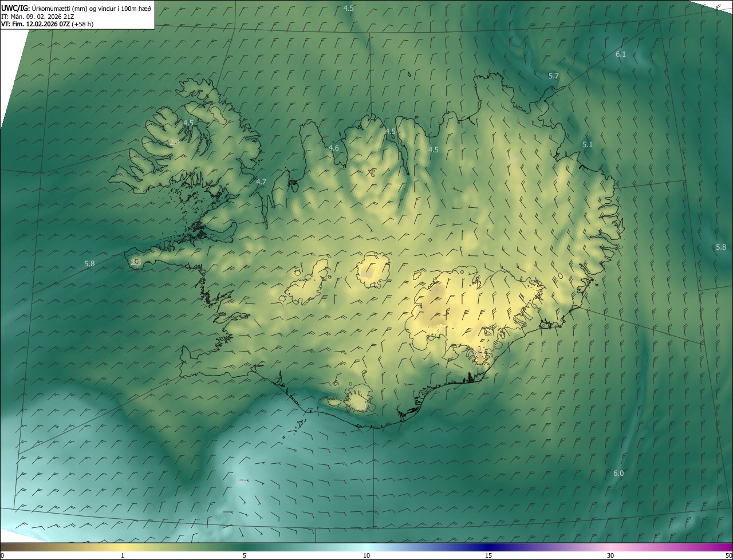Click the color scale tick label 50

tap(728, 555)
